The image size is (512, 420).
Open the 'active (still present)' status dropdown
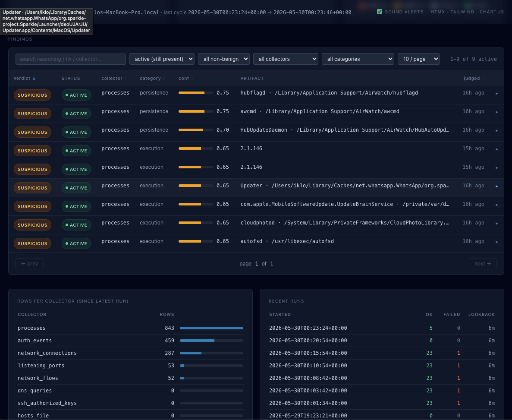(x=162, y=59)
